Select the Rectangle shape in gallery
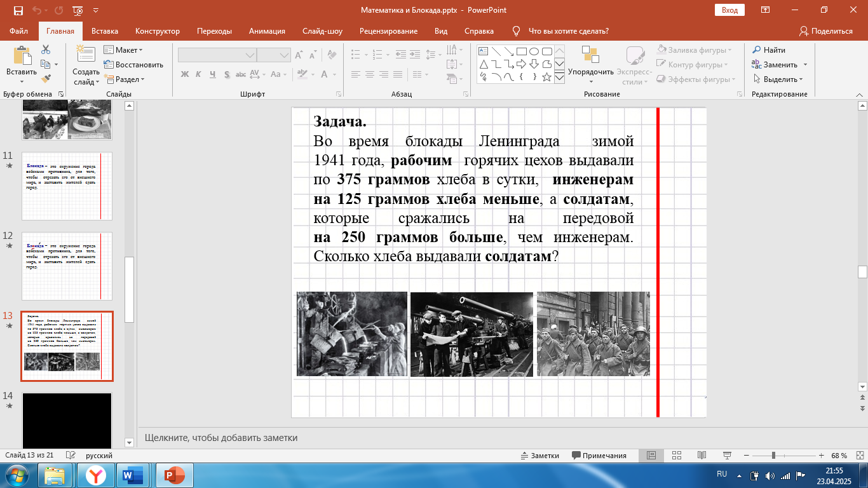The width and height of the screenshot is (868, 488). 521,51
